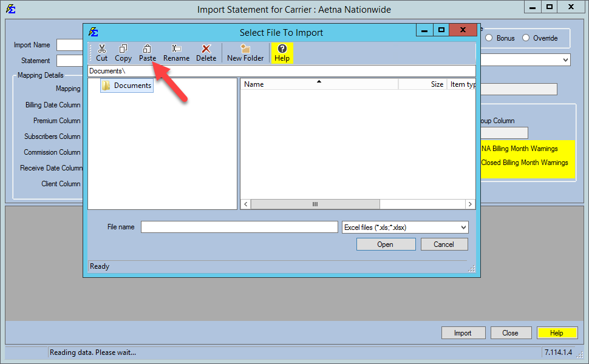The height and width of the screenshot is (364, 589).
Task: Click the Paste clipboard icon
Action: pos(147,49)
